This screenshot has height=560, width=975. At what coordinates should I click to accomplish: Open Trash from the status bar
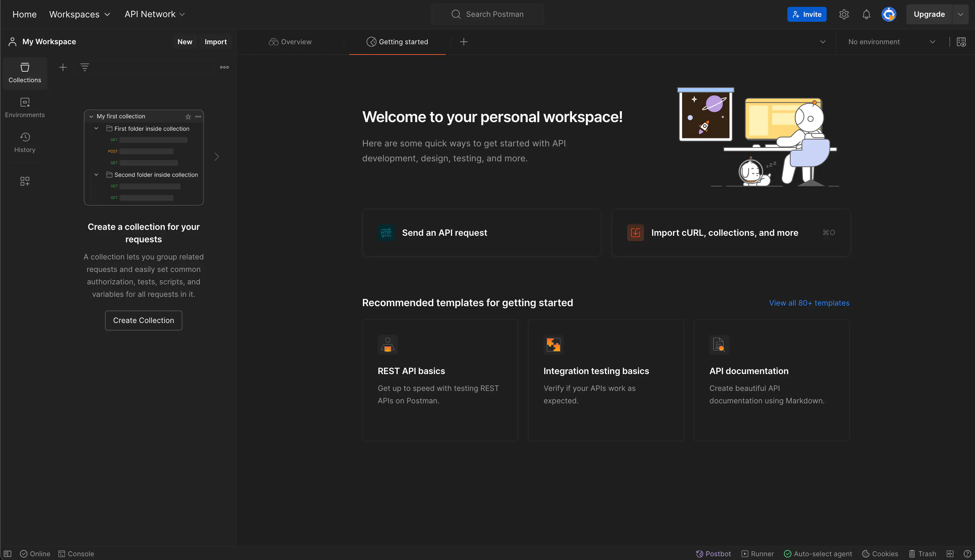(x=922, y=554)
